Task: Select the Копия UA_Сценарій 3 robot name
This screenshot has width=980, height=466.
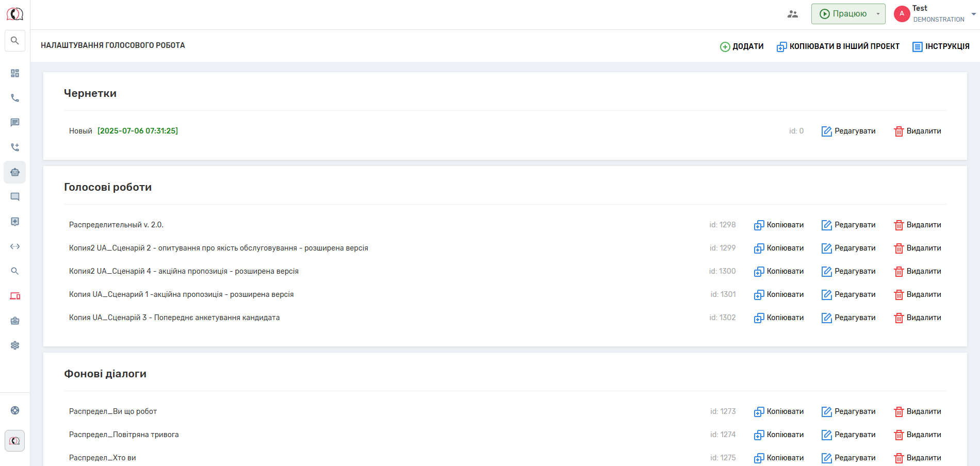Action: [x=174, y=318]
